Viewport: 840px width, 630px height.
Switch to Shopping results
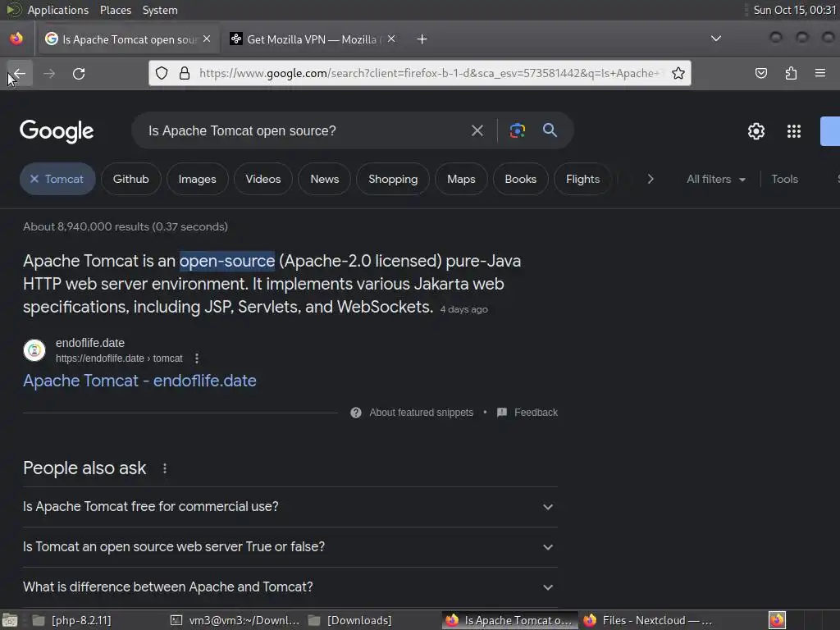coord(393,179)
